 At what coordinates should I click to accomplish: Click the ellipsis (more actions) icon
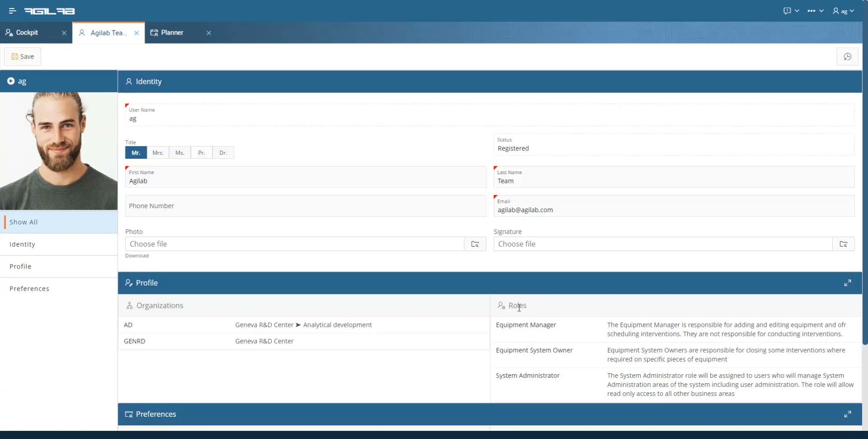(812, 10)
